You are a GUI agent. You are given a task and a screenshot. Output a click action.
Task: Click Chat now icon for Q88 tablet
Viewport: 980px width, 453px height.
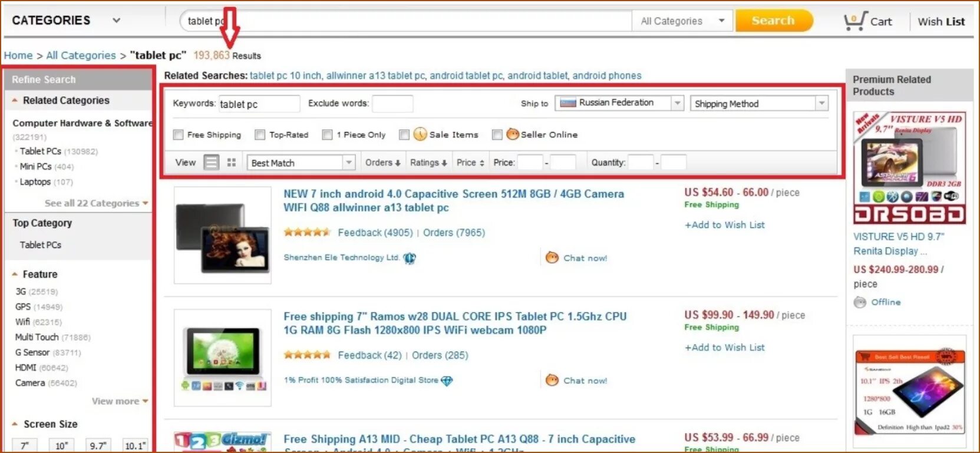pyautogui.click(x=552, y=257)
